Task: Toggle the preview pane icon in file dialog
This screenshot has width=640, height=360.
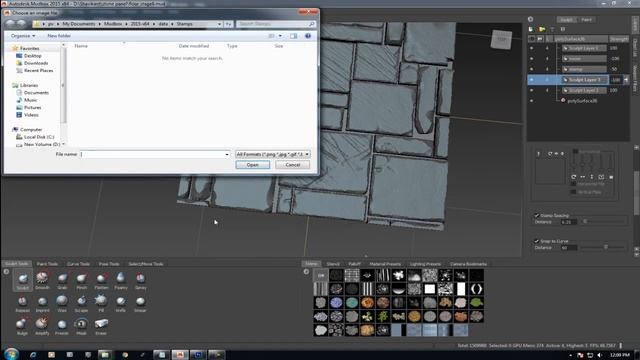Action: (x=293, y=36)
